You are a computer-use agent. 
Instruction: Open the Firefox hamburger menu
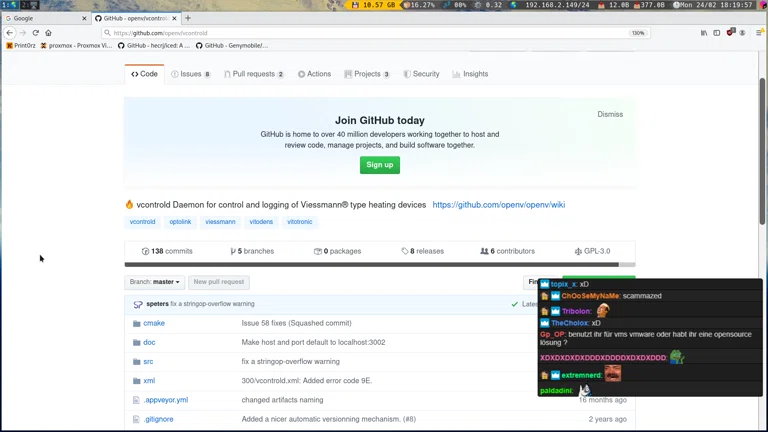[760, 33]
